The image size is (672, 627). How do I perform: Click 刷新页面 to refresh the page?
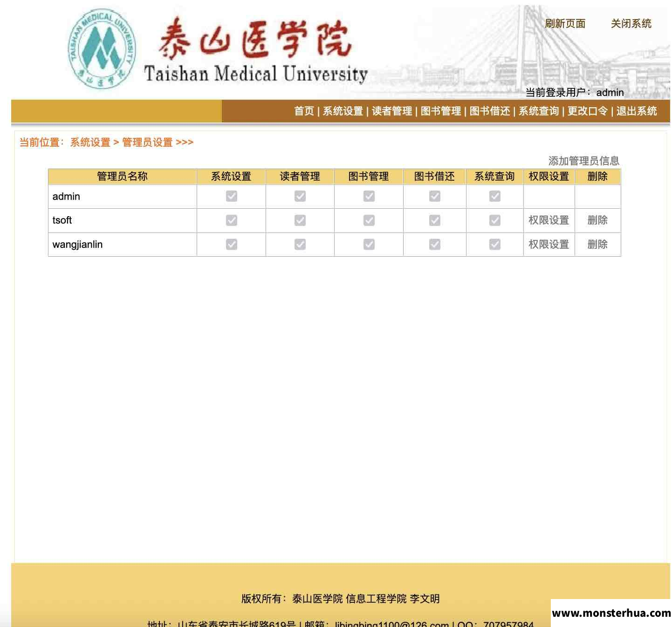click(565, 24)
